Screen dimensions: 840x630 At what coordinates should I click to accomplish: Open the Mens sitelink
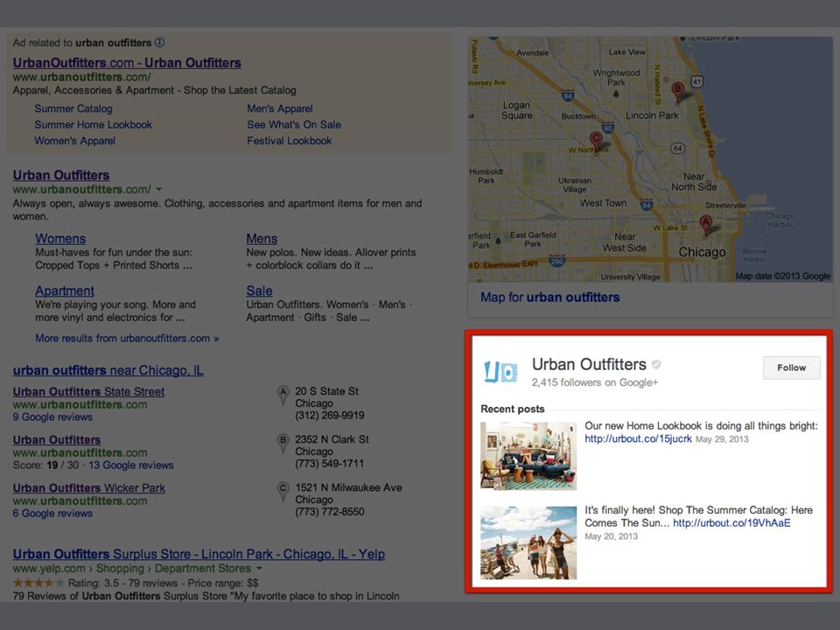262,239
